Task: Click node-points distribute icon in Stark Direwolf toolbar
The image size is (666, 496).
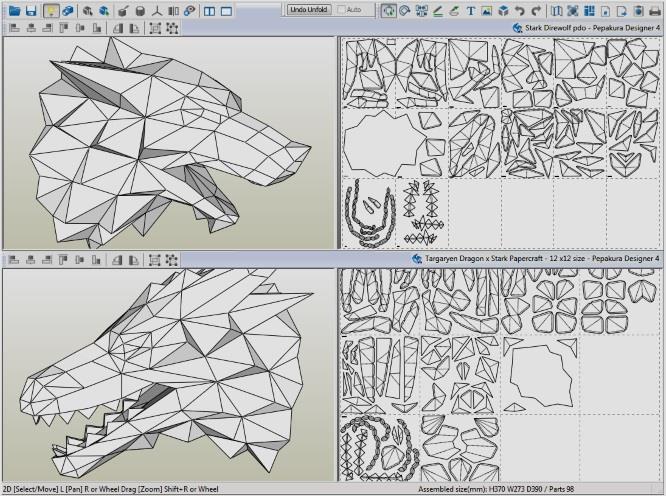Action: (x=172, y=28)
